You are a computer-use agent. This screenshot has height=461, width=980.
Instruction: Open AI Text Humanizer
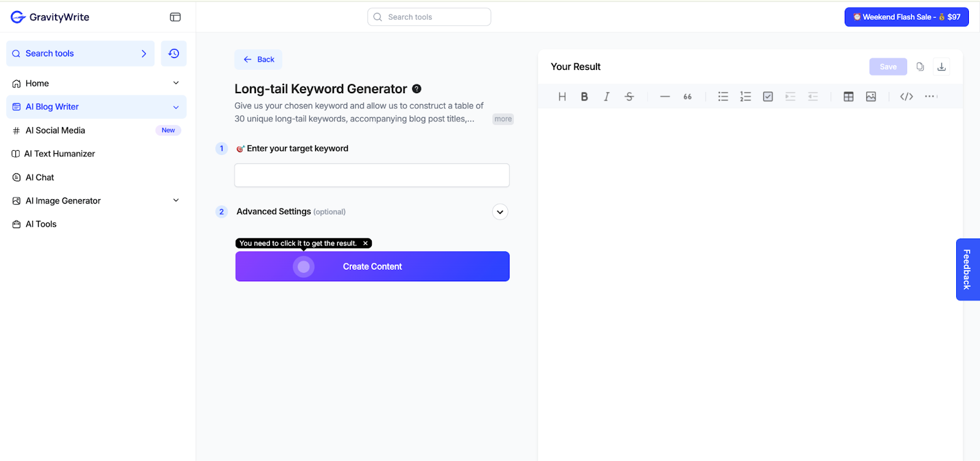point(59,154)
